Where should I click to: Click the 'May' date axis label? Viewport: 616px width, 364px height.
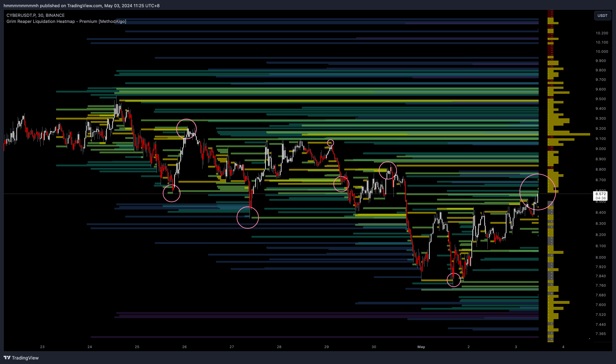click(421, 346)
